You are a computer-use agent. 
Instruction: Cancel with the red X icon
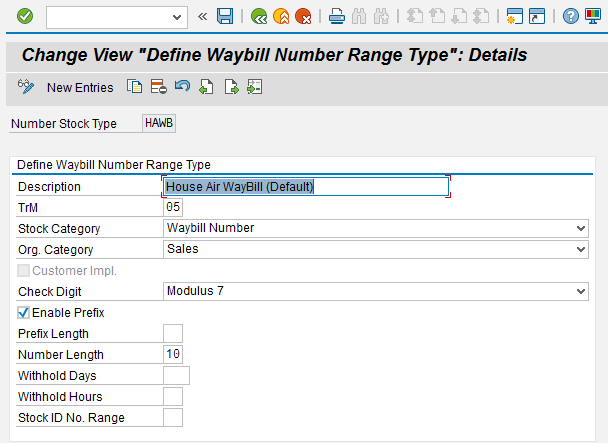pyautogui.click(x=302, y=16)
